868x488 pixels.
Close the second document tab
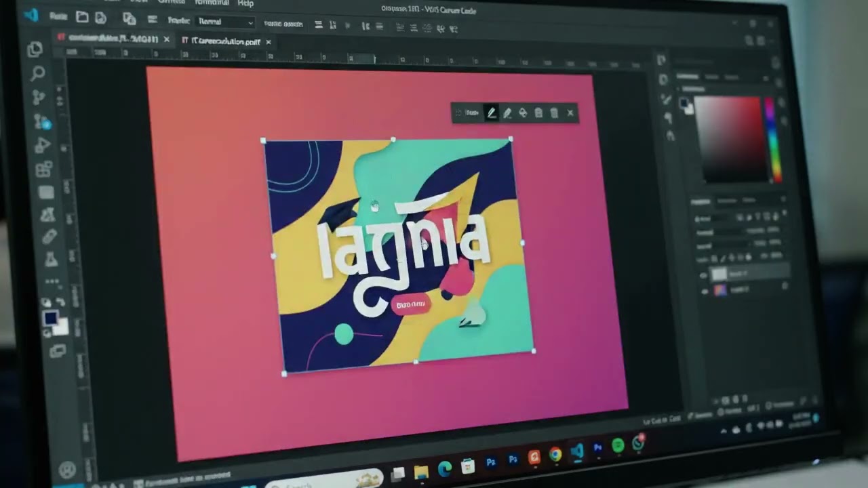(268, 42)
